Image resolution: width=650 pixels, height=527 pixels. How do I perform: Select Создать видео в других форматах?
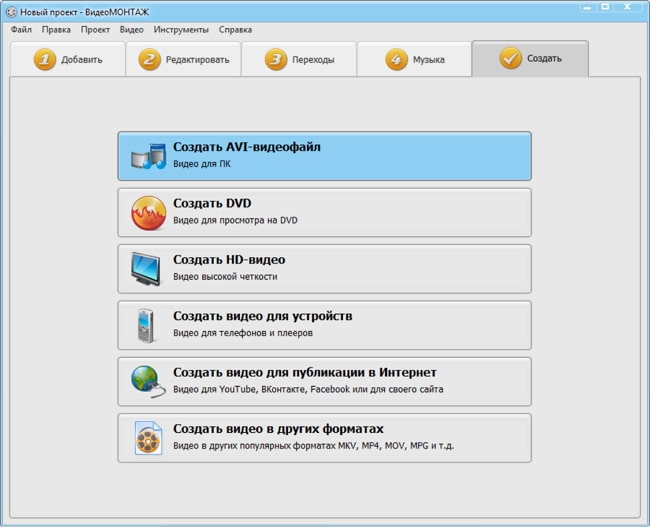(x=324, y=438)
